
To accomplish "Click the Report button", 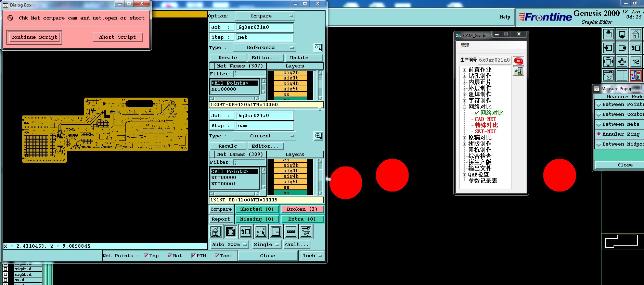I will coord(221,219).
